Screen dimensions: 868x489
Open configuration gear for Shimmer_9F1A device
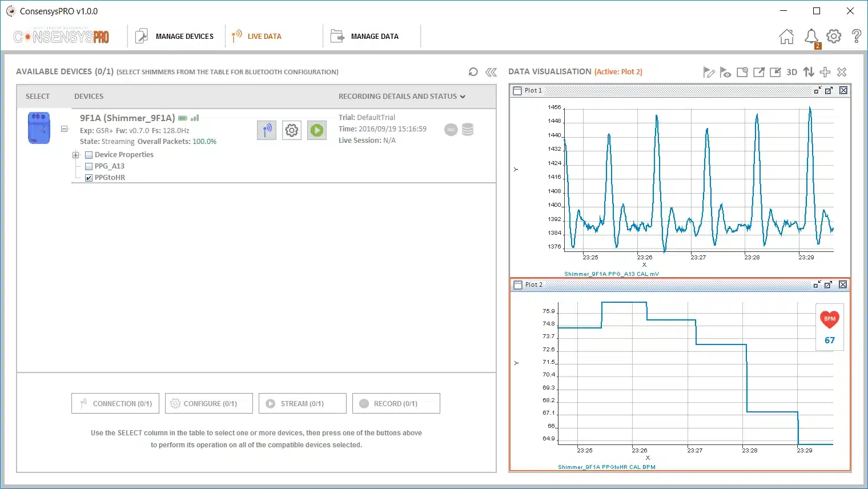pos(292,130)
